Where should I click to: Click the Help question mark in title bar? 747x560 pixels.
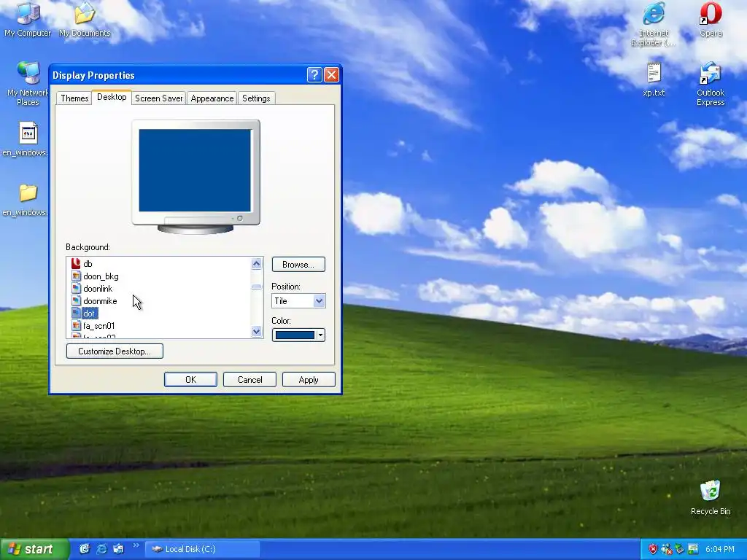(x=314, y=75)
